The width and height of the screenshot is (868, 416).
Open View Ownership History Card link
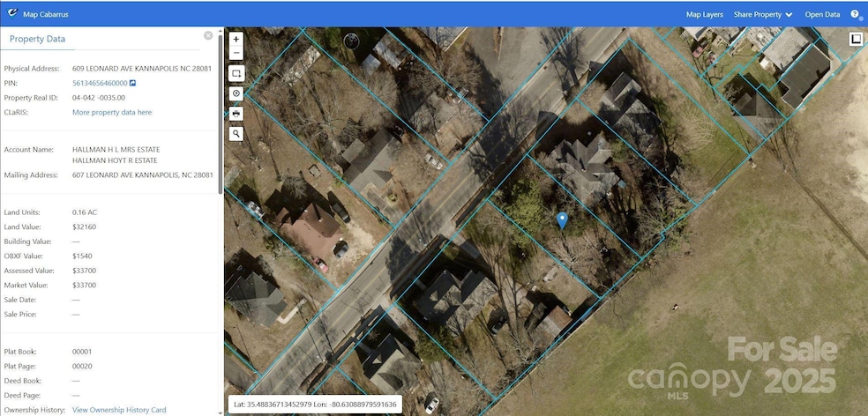tap(119, 410)
